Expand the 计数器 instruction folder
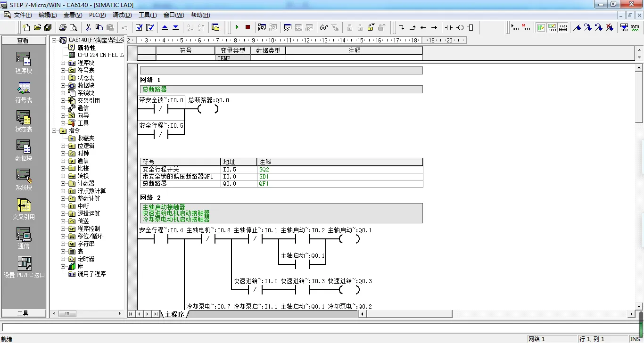Viewport: 644px width, 343px height. (x=63, y=183)
